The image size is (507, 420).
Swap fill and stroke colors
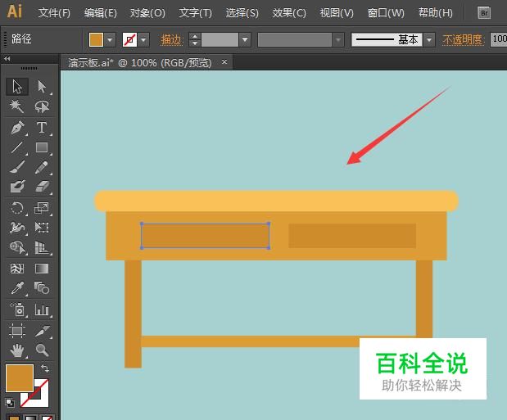pos(45,368)
